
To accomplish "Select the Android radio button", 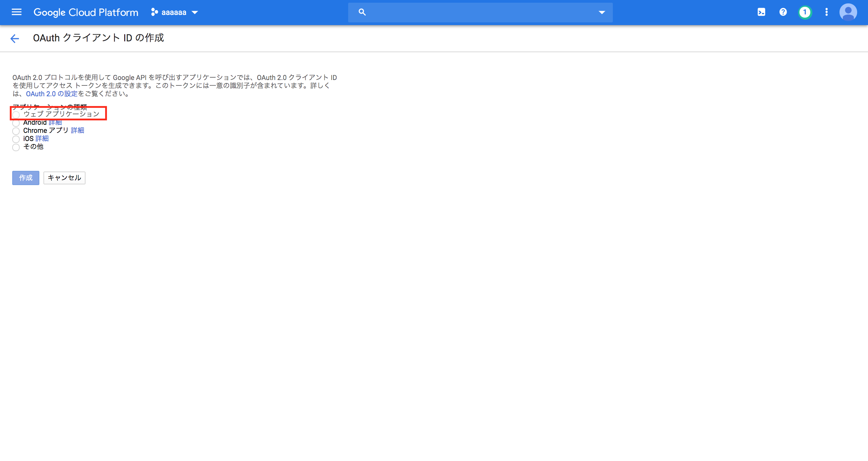I will pos(16,123).
